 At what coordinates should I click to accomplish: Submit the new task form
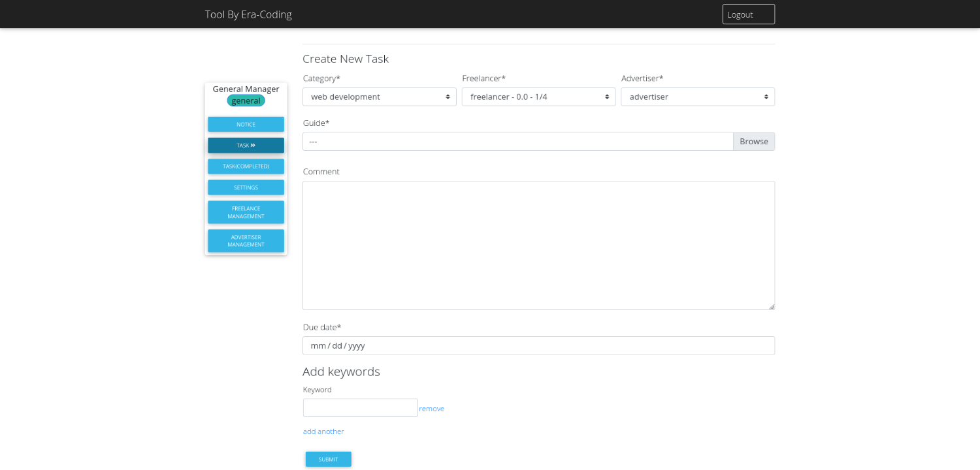[x=328, y=460]
